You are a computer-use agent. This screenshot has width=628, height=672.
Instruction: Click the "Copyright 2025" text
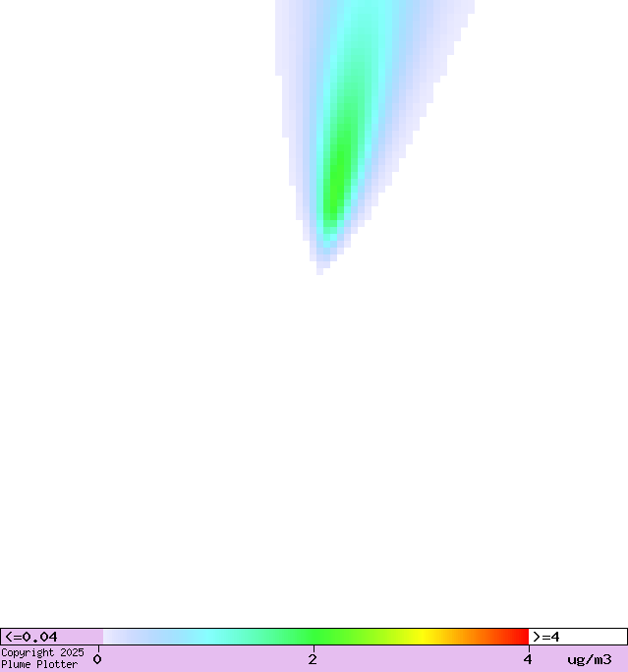42,652
